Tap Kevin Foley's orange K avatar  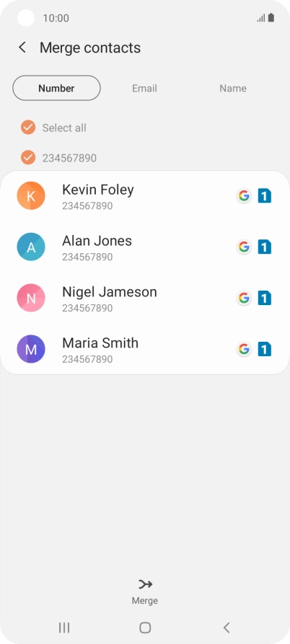tap(31, 195)
